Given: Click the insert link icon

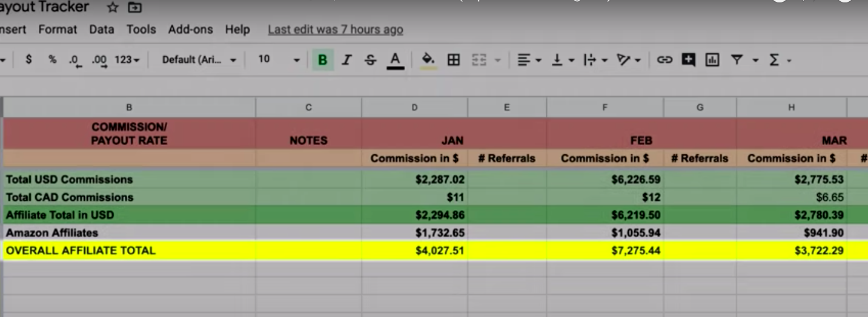Looking at the screenshot, I should click(x=664, y=60).
